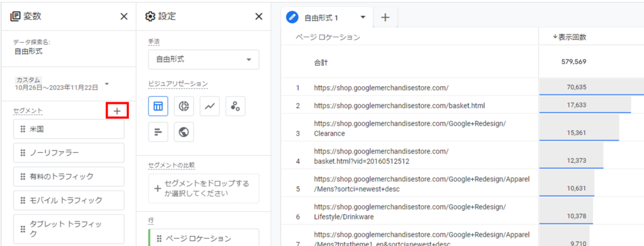Click the 12,373 views cell
The height and width of the screenshot is (246, 644).
[x=577, y=160]
